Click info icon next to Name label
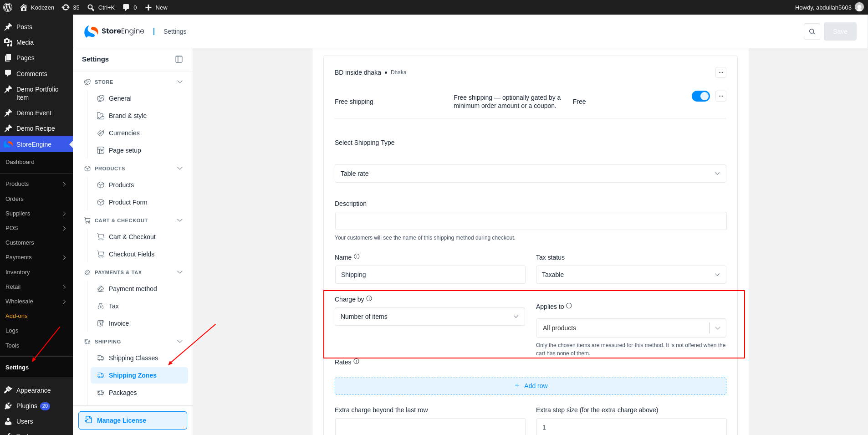 coord(357,256)
